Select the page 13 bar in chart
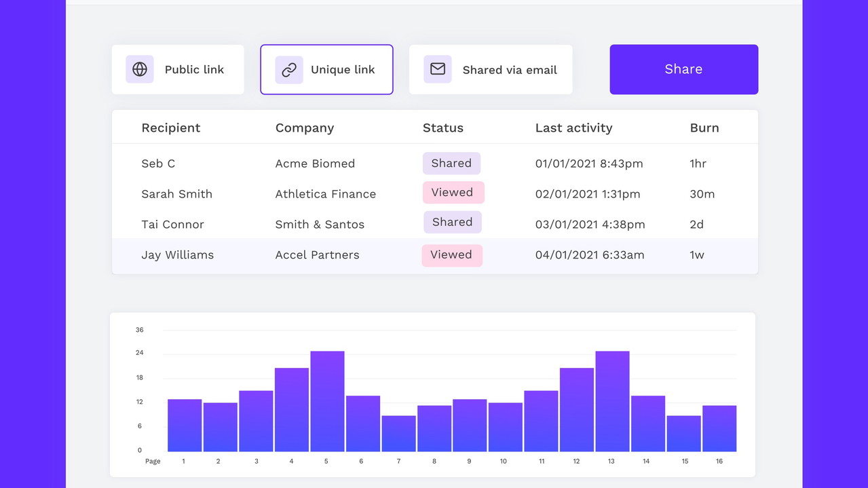868x488 pixels. [x=612, y=400]
